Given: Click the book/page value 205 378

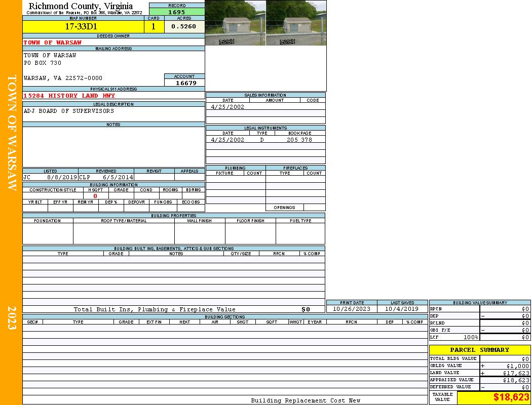Looking at the screenshot, I should tap(299, 140).
